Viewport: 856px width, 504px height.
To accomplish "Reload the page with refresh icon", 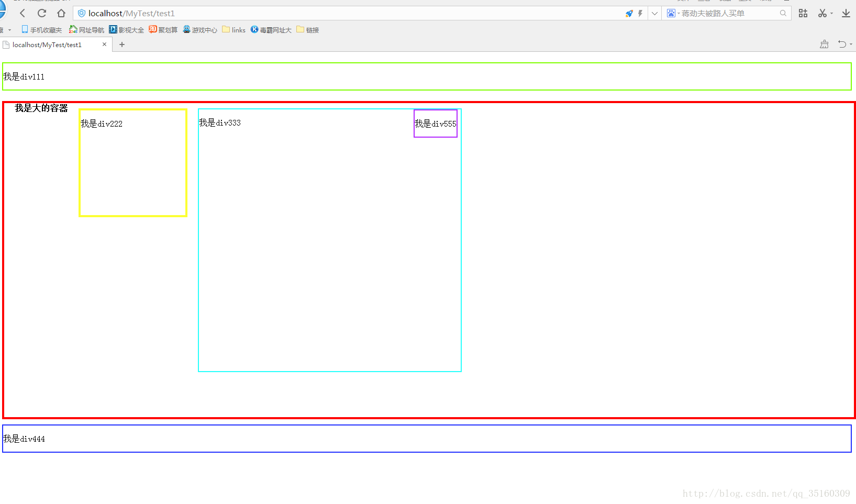I will 42,13.
